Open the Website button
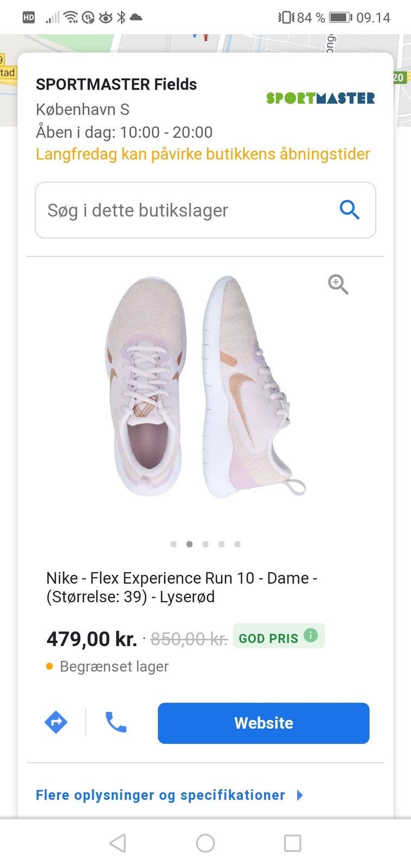The image size is (411, 868). tap(264, 723)
